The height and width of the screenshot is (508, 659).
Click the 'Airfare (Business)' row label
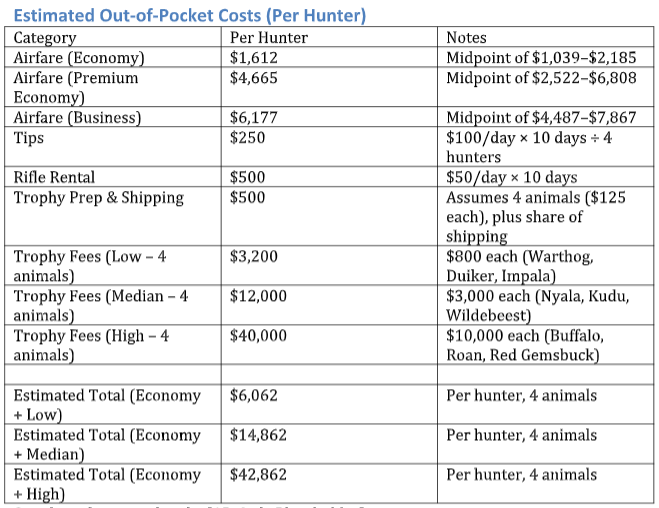click(x=77, y=117)
